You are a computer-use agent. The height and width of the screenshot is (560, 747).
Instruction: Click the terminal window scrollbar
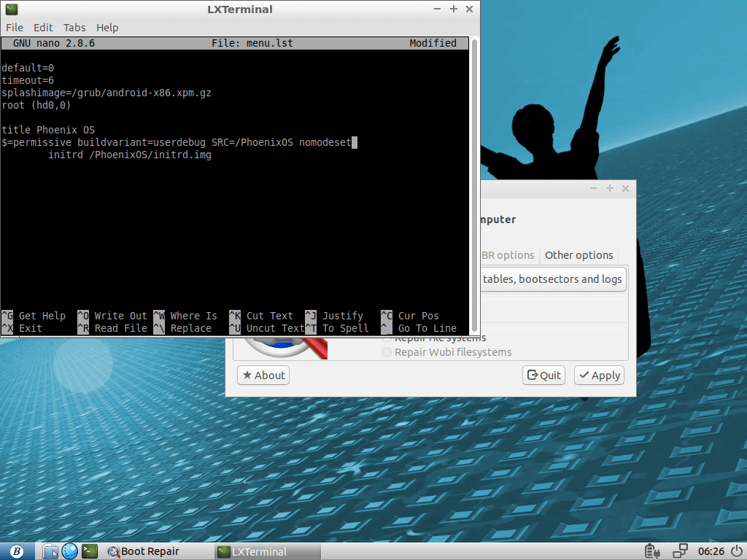coord(475,182)
